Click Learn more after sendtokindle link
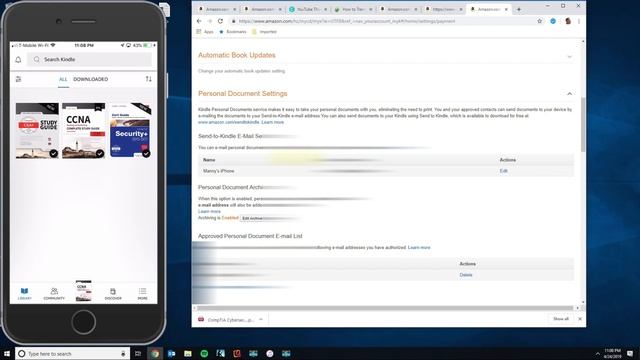This screenshot has width=640, height=360. click(273, 122)
